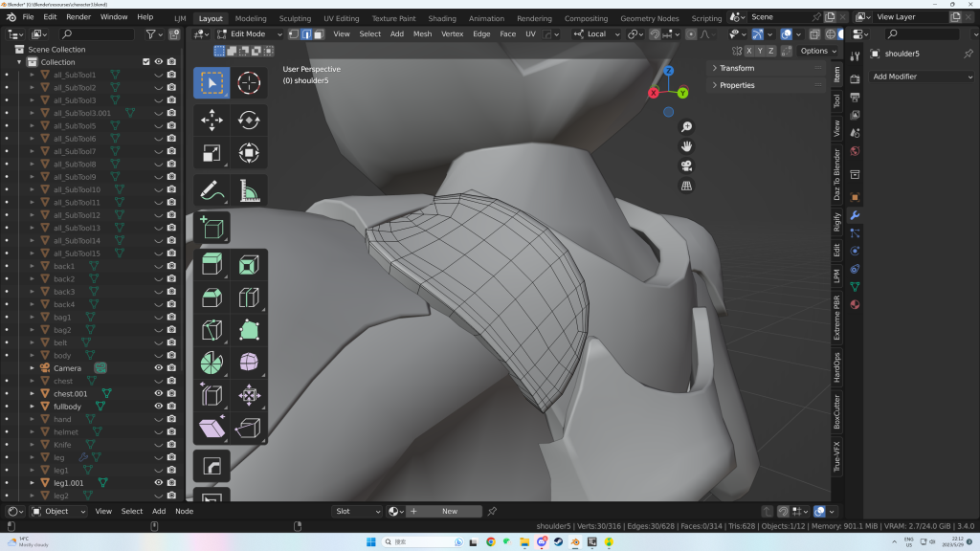Viewport: 980px width, 551px height.
Task: Open the Mesh menu
Action: coord(422,33)
